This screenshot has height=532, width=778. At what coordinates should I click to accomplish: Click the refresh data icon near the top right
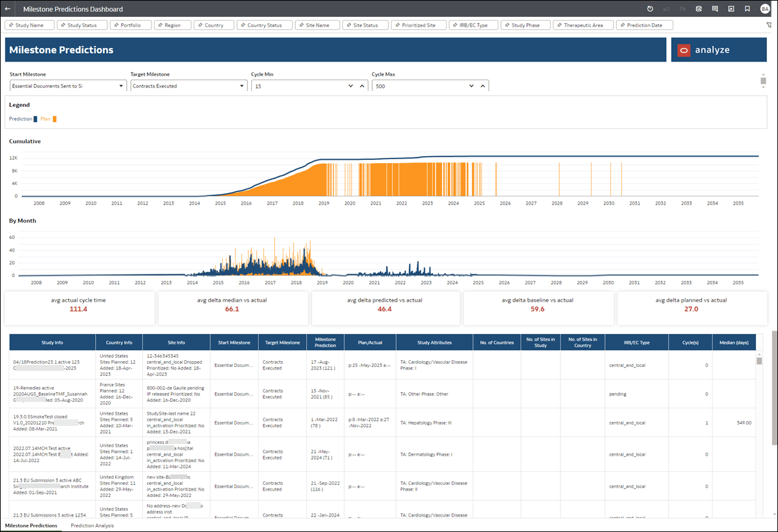698,8
